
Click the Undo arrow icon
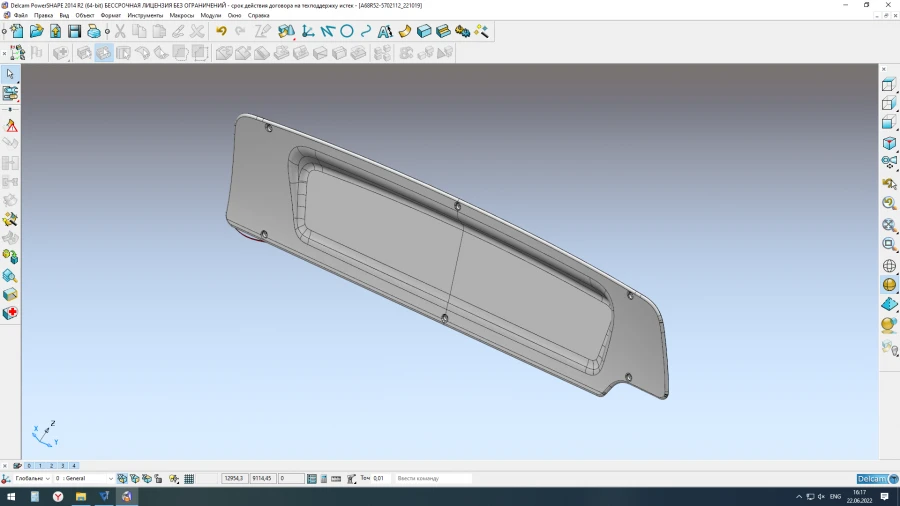coord(221,32)
